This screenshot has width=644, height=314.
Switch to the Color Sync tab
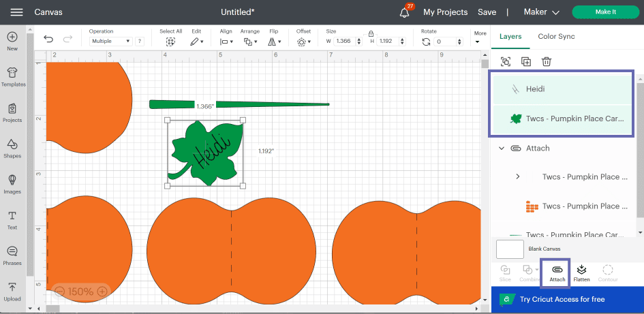click(x=556, y=36)
